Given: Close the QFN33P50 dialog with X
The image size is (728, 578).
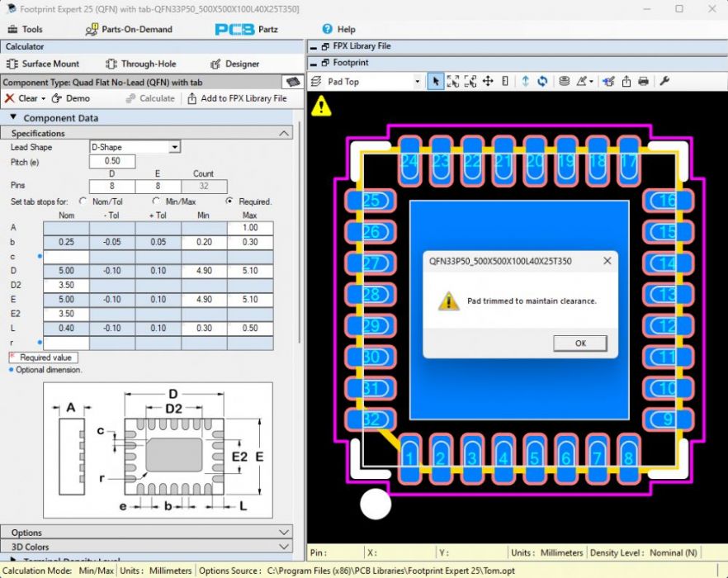Looking at the screenshot, I should point(607,261).
